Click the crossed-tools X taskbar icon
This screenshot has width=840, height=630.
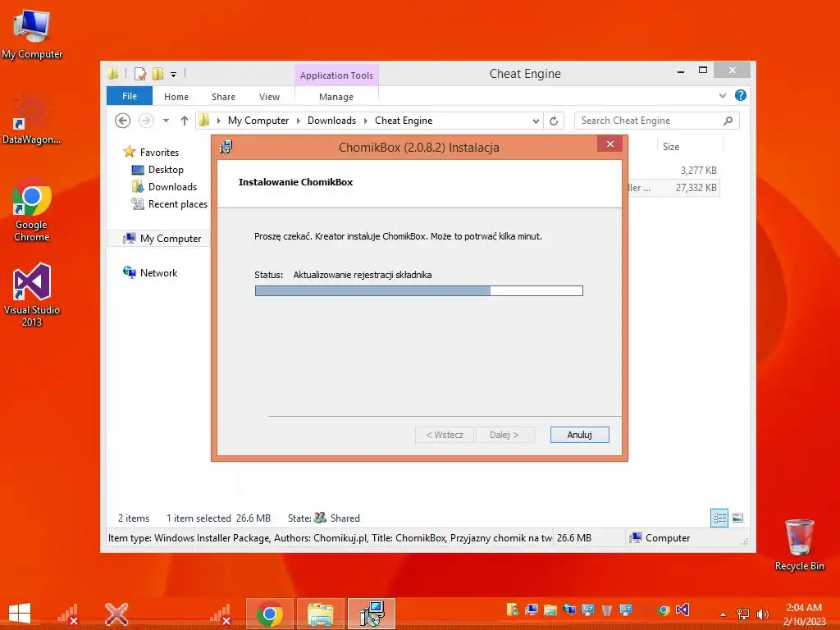[116, 614]
